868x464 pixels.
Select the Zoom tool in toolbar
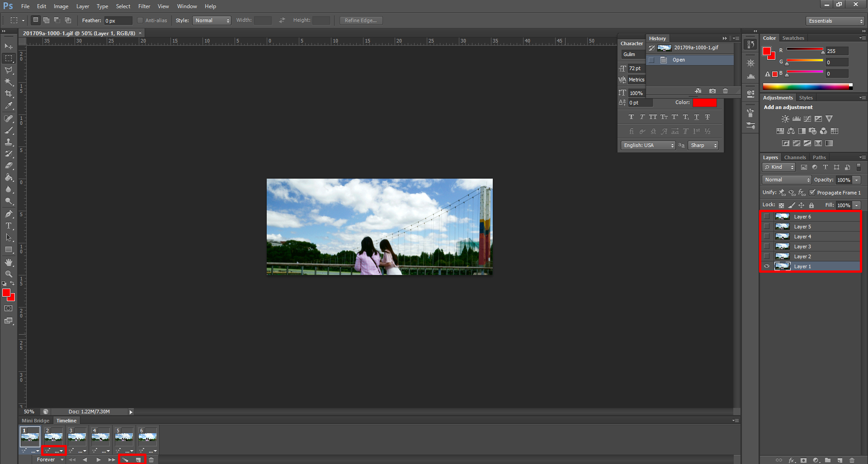pyautogui.click(x=9, y=274)
